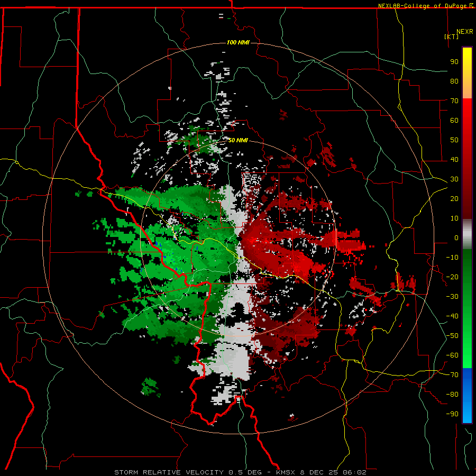
Task: Click the 30 value on velocity scale
Action: 454,179
